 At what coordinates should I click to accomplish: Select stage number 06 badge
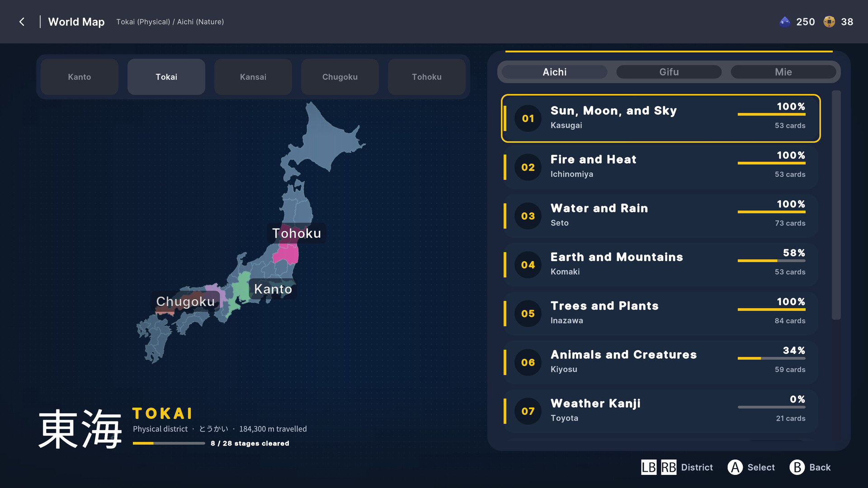pos(528,362)
